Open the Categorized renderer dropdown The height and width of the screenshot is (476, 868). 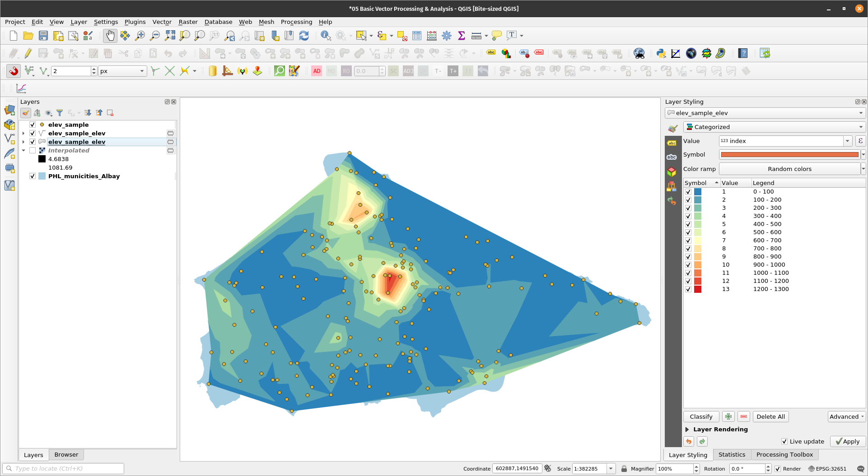(774, 127)
